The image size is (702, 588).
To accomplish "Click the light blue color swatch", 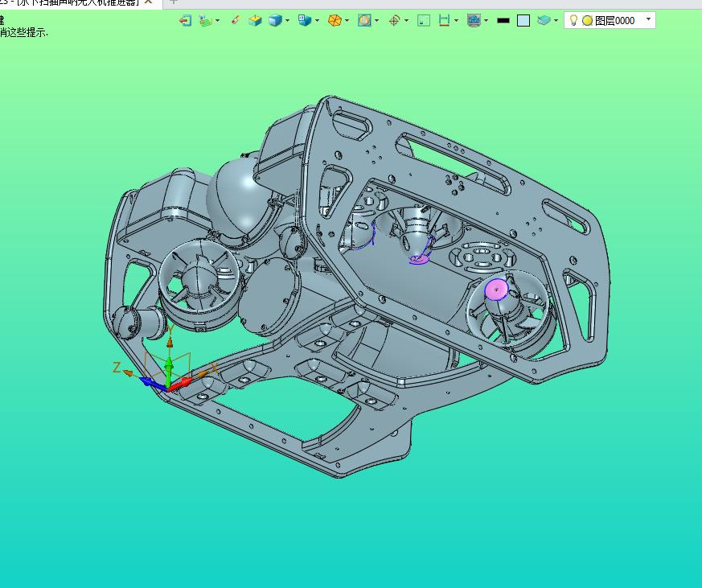I will 523,21.
